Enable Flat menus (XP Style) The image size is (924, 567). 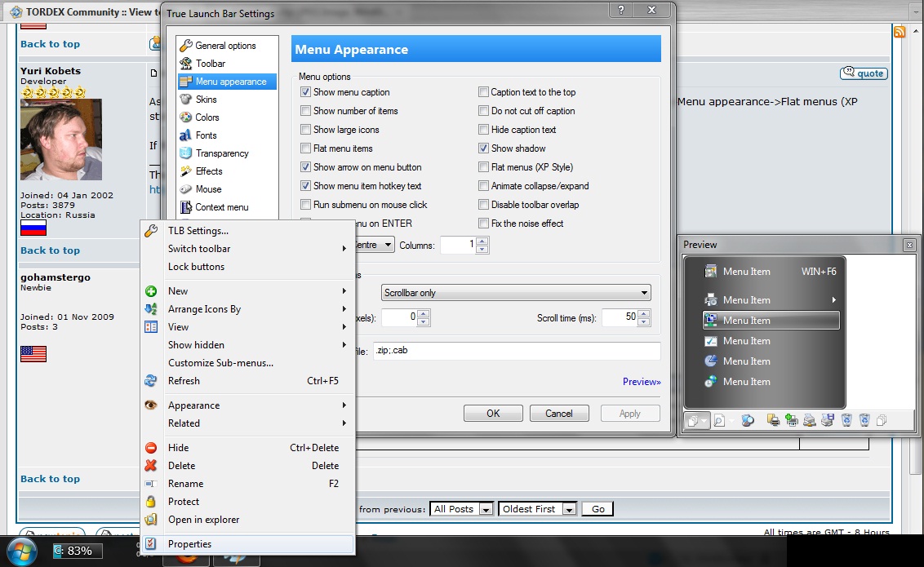click(x=483, y=167)
